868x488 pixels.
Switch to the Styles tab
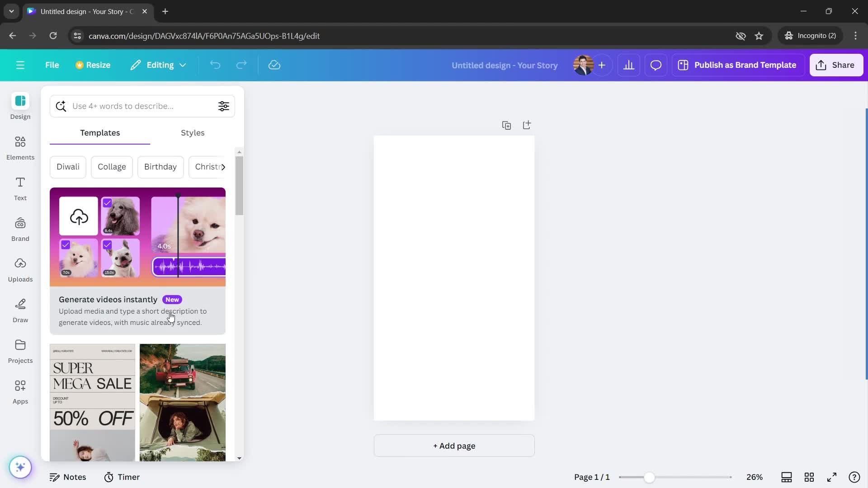(x=193, y=133)
